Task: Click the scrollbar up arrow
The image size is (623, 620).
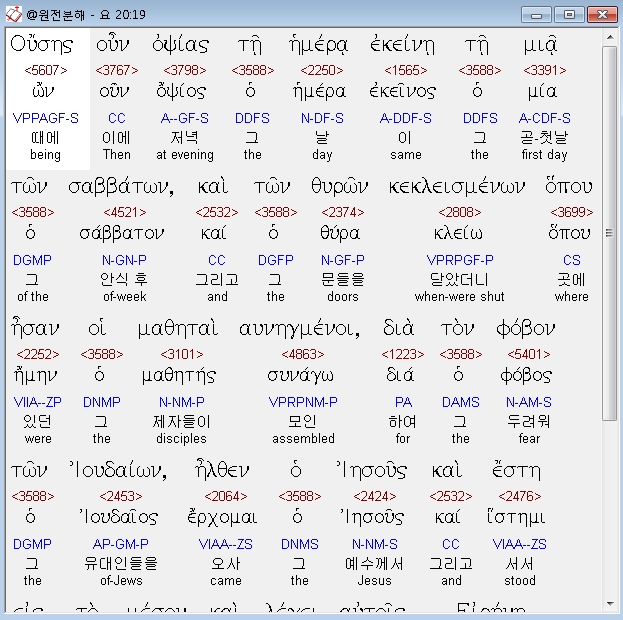Action: (610, 37)
